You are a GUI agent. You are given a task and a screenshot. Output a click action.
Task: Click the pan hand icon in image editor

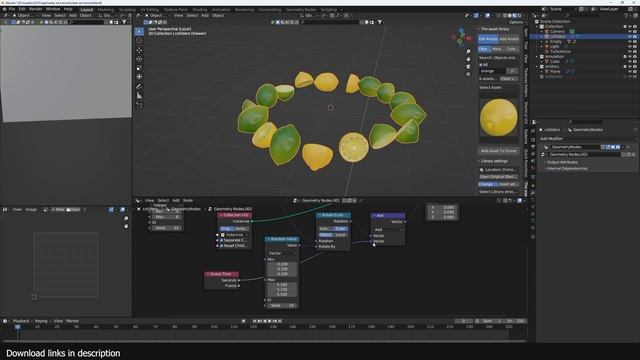coord(126,226)
